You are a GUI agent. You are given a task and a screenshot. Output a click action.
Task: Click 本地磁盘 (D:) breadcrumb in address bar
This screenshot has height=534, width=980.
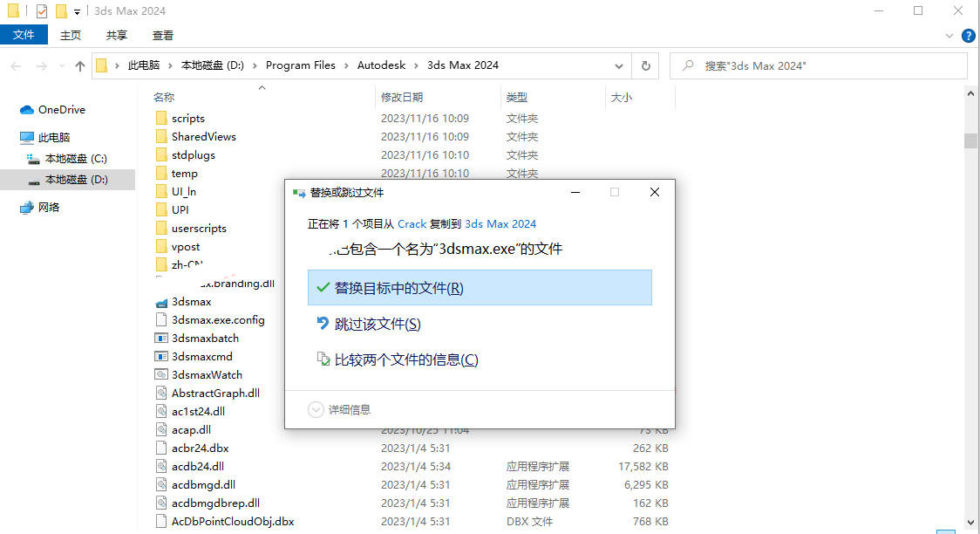coord(213,65)
